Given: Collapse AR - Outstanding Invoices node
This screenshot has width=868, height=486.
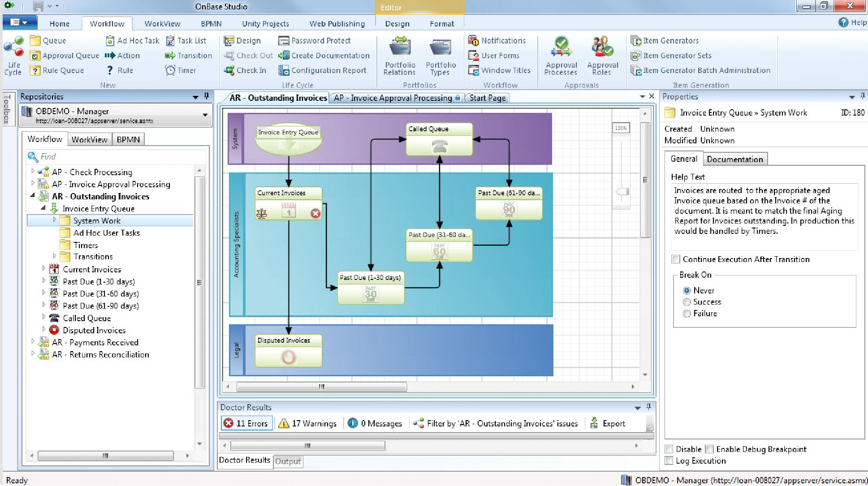Looking at the screenshot, I should click(33, 195).
